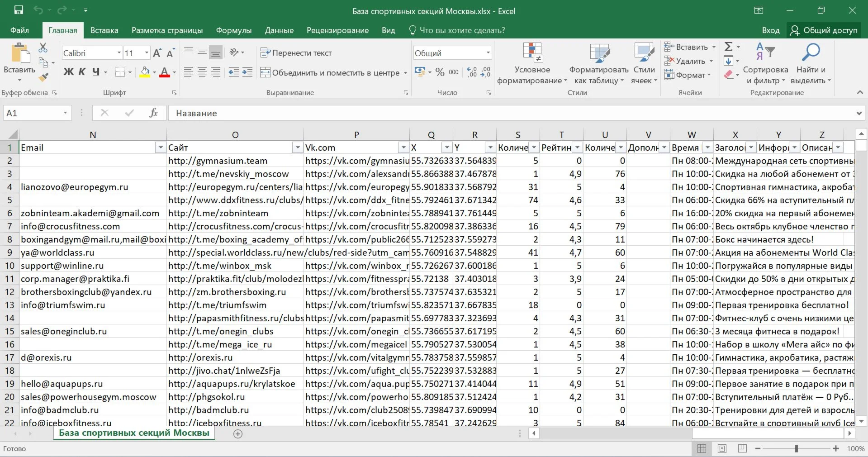Screen dimensions: 868x457
Task: Toggle Wrap Text (Перенести текст)
Action: 296,53
